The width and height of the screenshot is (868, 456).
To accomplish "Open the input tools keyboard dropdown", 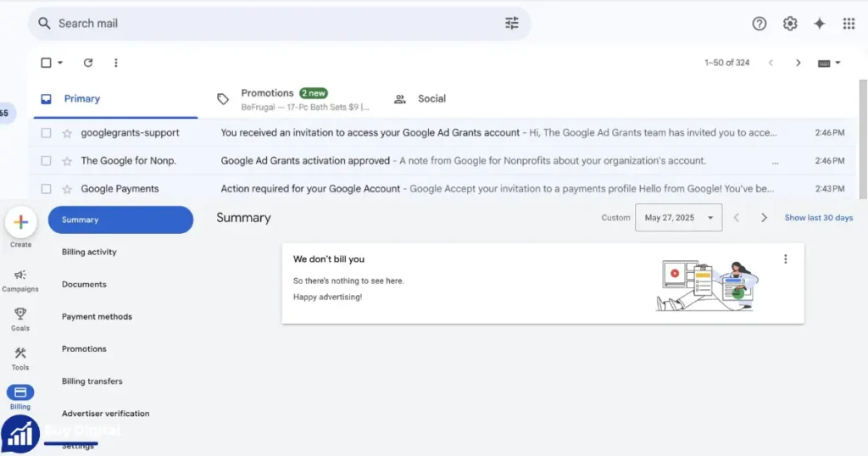I will (x=829, y=63).
